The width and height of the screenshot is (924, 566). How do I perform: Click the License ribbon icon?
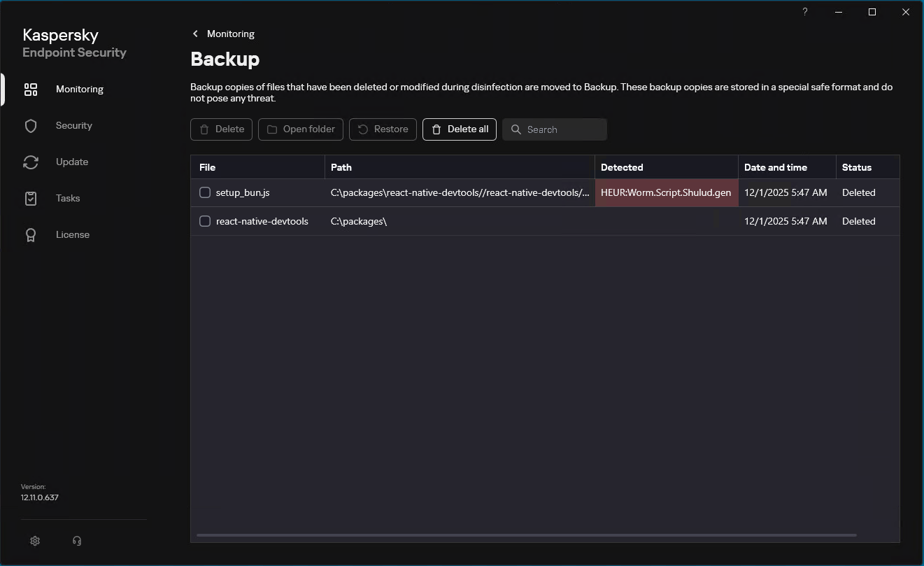(x=31, y=235)
